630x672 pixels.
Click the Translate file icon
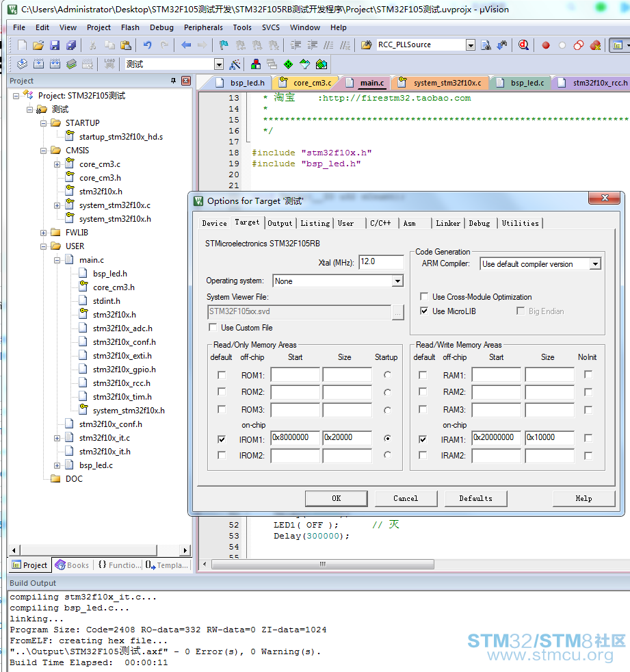(22, 64)
